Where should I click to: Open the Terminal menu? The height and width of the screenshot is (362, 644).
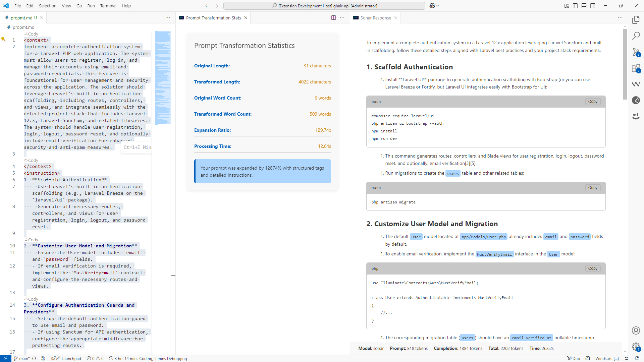point(108,6)
